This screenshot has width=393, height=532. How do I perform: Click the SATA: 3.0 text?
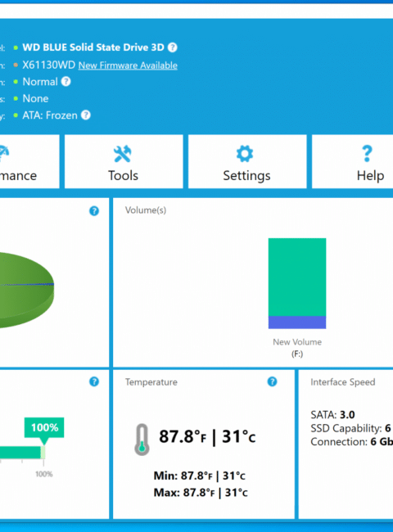[x=332, y=415]
